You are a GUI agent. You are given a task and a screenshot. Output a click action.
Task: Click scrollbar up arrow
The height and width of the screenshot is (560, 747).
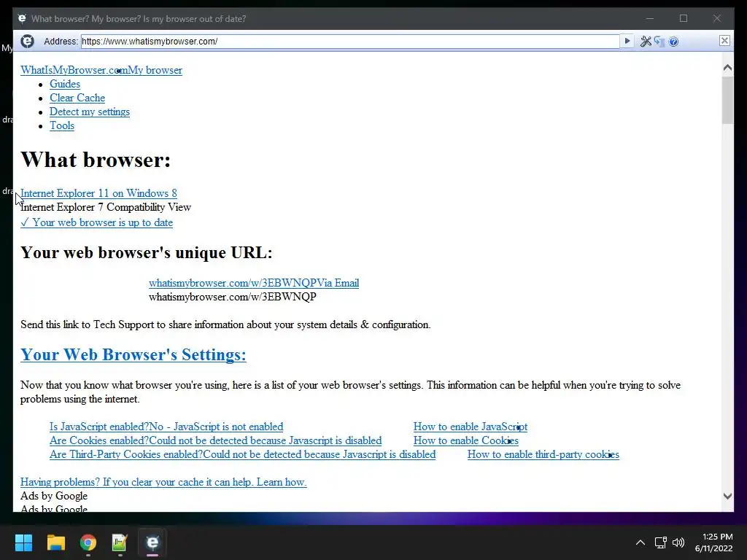pyautogui.click(x=727, y=68)
